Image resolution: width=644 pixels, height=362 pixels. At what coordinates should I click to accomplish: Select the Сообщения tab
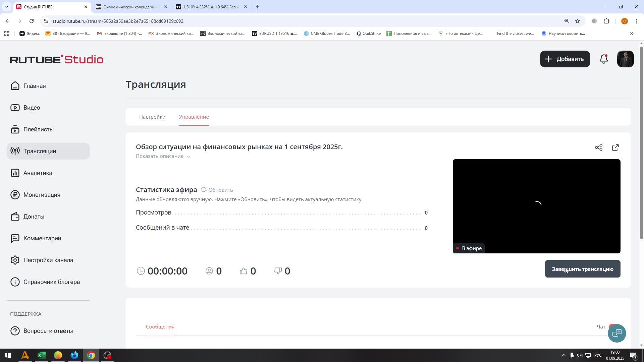[x=160, y=326]
